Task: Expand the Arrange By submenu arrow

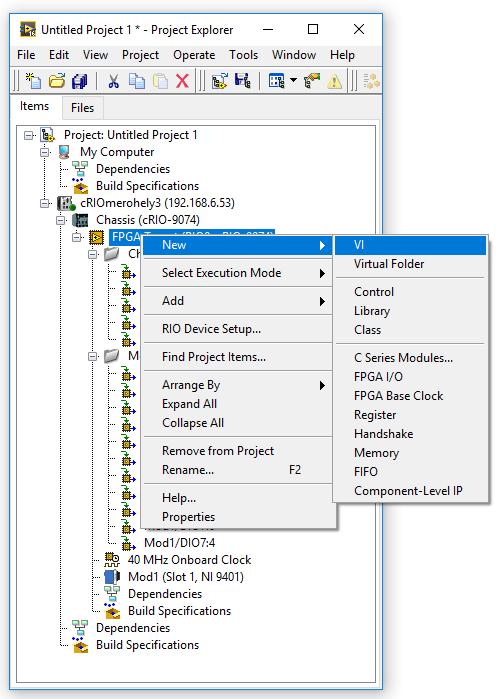Action: pos(322,385)
